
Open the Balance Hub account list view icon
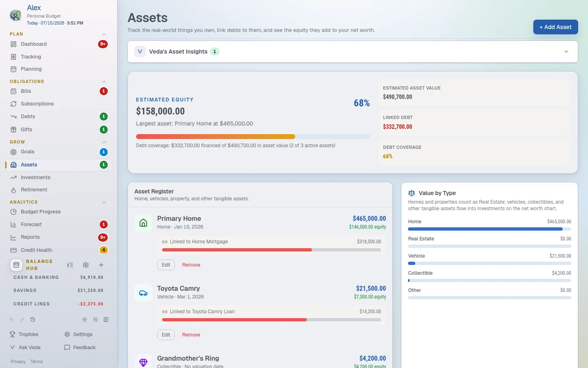[70, 265]
